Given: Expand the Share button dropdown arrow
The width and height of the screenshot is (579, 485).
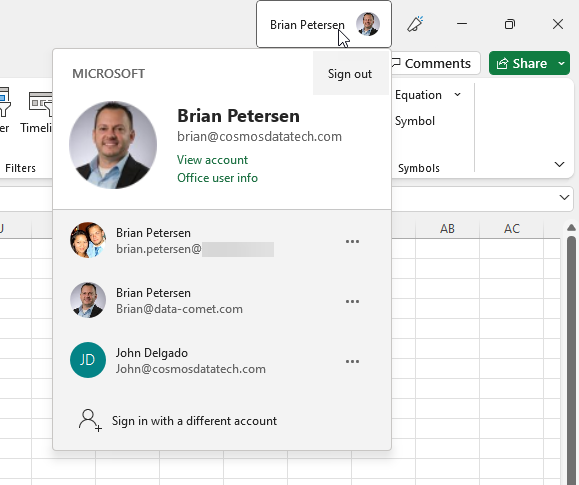Looking at the screenshot, I should pyautogui.click(x=561, y=64).
